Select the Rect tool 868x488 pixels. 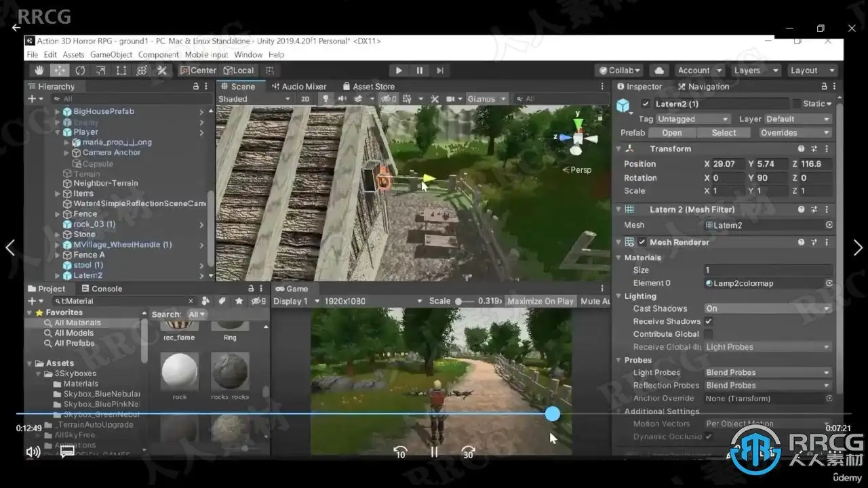[121, 70]
